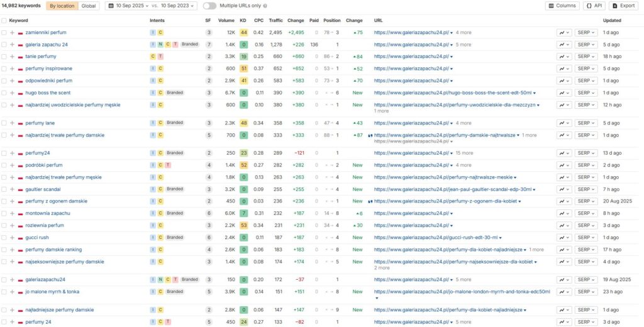Viewport: 644px width, 327px height.
Task: Click the Polish flag icon beside perfumy24
Action: pyautogui.click(x=21, y=153)
